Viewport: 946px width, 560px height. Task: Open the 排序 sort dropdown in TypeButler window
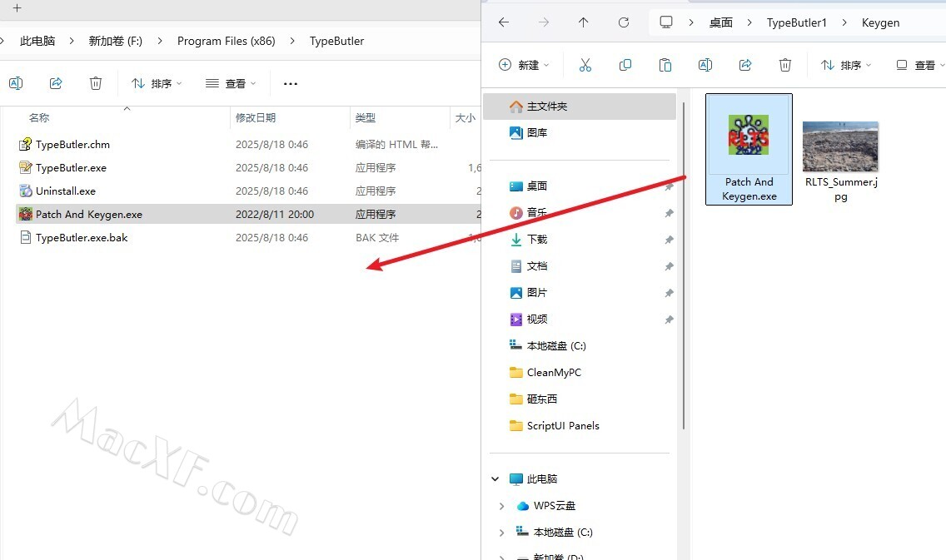coord(157,83)
